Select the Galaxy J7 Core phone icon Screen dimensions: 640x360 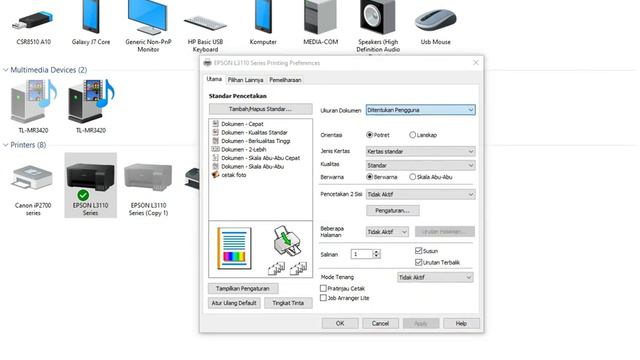click(x=91, y=16)
